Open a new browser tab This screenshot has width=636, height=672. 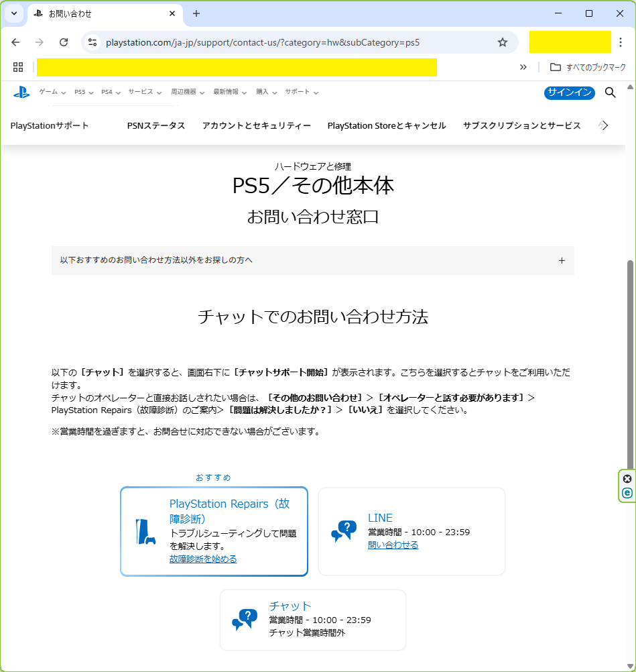click(196, 13)
